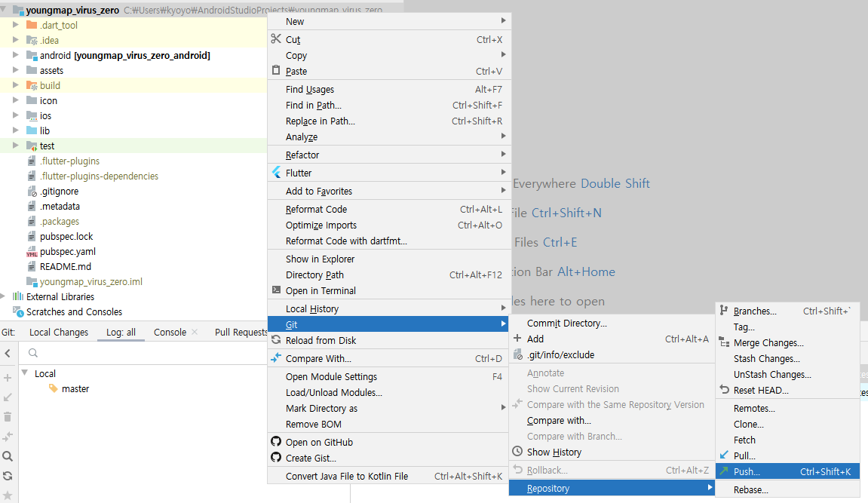
Task: Choose Rebase in Repository submenu
Action: tap(787, 489)
